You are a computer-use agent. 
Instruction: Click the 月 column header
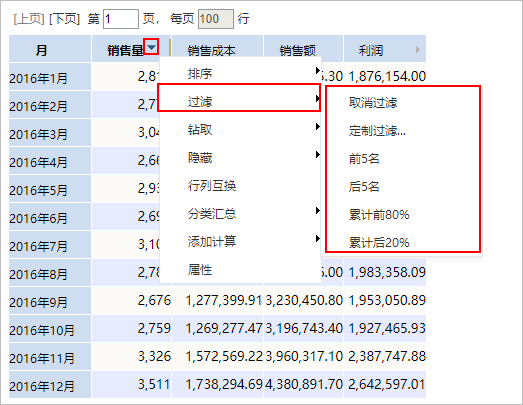[x=50, y=49]
